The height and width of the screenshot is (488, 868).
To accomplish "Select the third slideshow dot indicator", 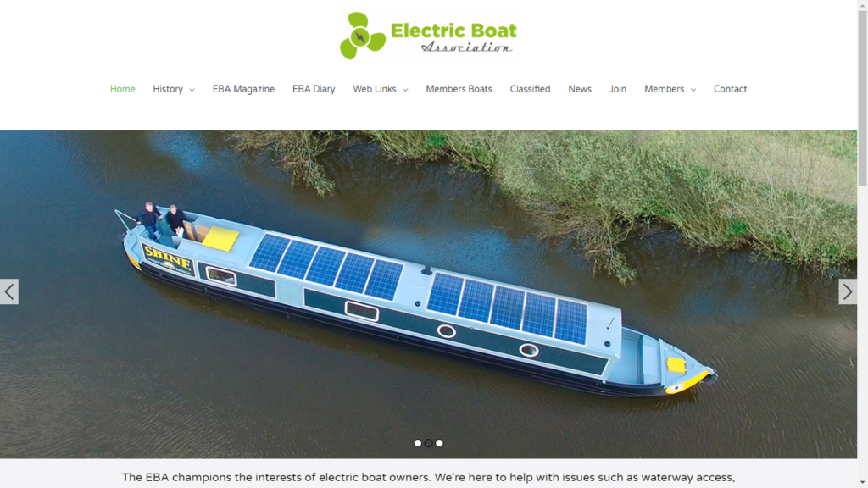I will tap(439, 443).
